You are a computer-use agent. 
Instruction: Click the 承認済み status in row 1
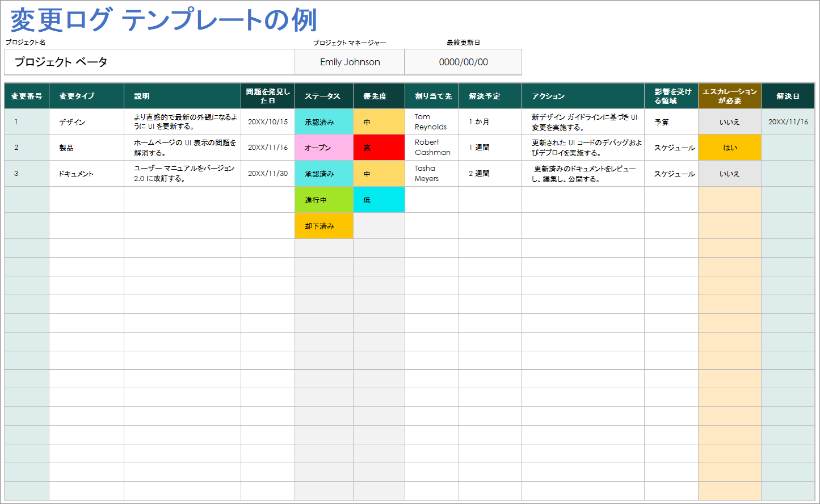tap(324, 121)
